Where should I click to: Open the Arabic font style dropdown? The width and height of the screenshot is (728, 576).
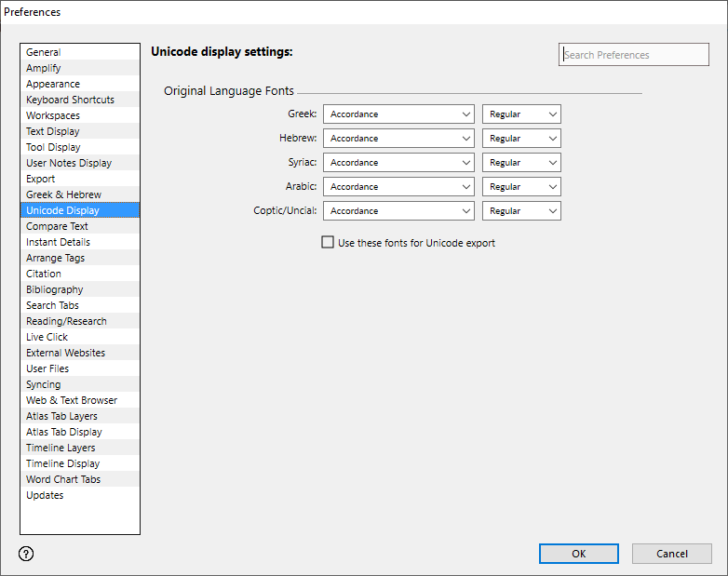coord(521,187)
